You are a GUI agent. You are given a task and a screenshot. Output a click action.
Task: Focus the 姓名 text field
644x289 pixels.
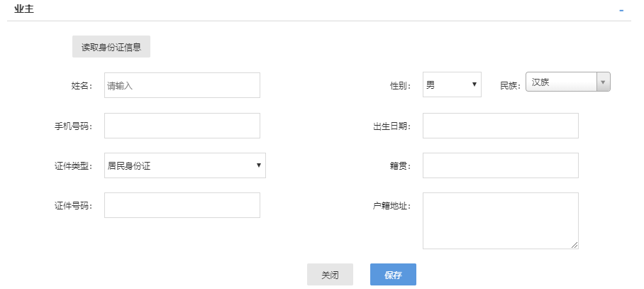tap(182, 85)
